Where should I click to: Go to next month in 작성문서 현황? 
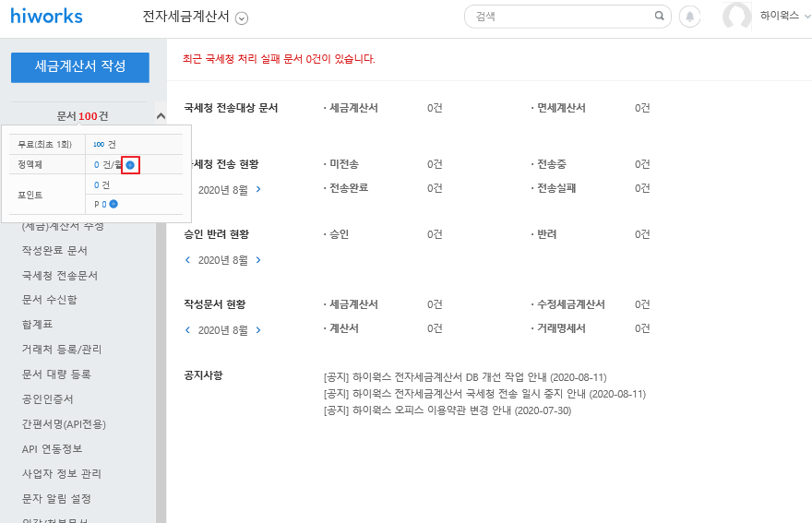pyautogui.click(x=258, y=330)
